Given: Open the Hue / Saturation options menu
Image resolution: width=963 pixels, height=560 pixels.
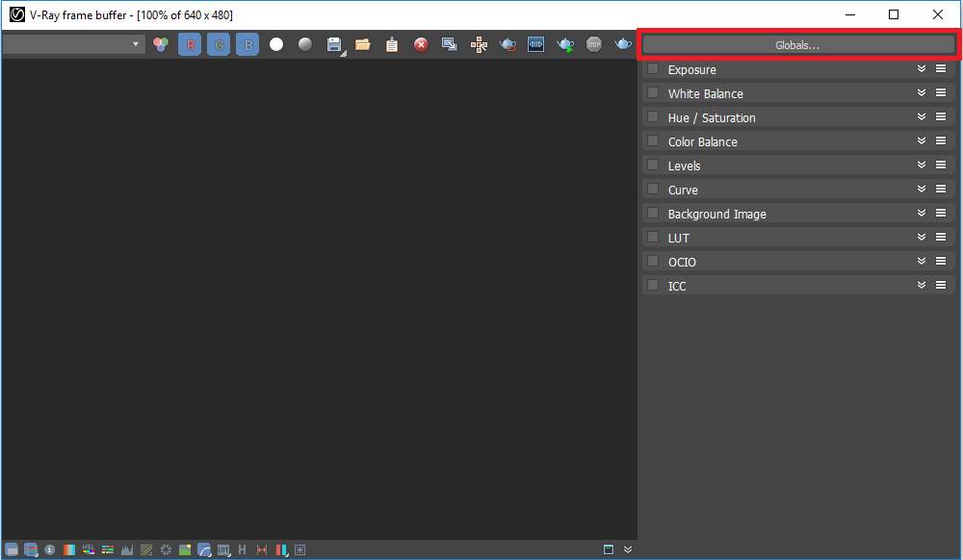Looking at the screenshot, I should click(x=941, y=116).
